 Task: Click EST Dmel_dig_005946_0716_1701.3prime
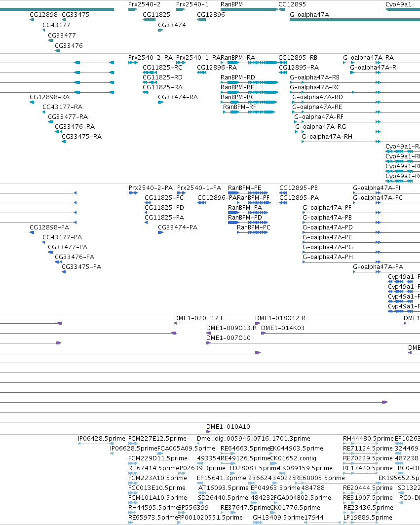point(254,439)
